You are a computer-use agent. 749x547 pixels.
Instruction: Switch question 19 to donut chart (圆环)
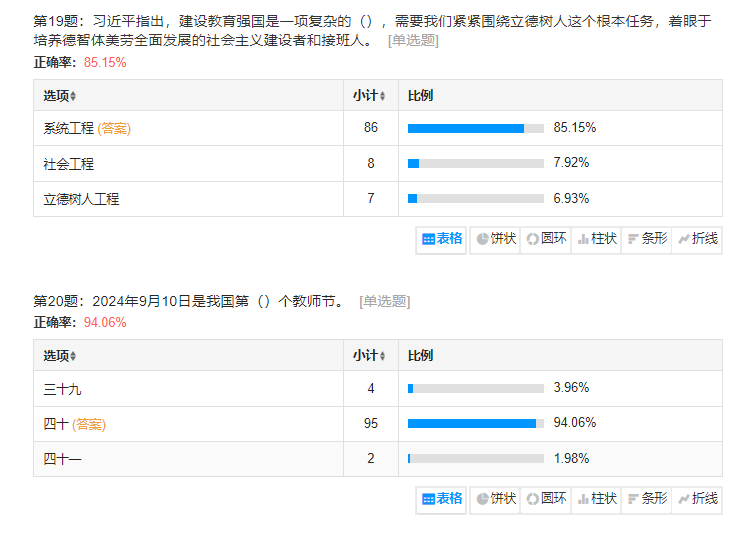[x=546, y=239]
